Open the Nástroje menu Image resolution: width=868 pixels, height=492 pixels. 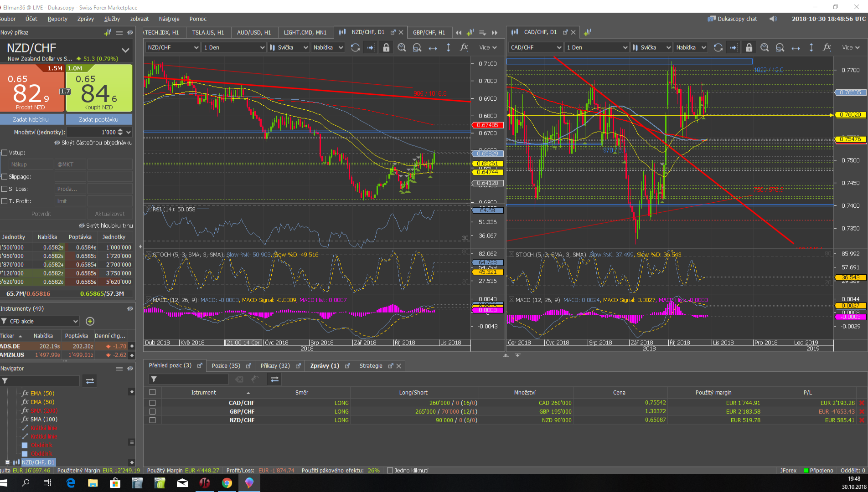pos(169,19)
